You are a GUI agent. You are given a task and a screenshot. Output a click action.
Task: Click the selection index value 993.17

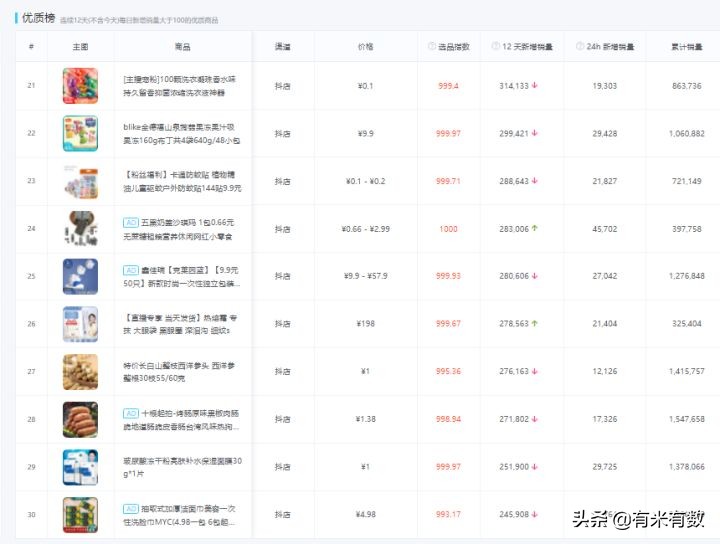[x=448, y=515]
